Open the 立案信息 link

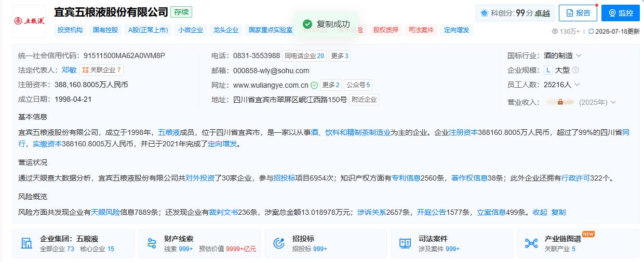pos(491,212)
